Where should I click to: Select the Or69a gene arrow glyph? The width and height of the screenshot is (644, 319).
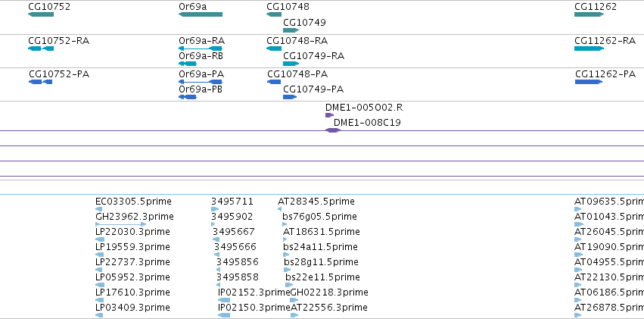201,14
